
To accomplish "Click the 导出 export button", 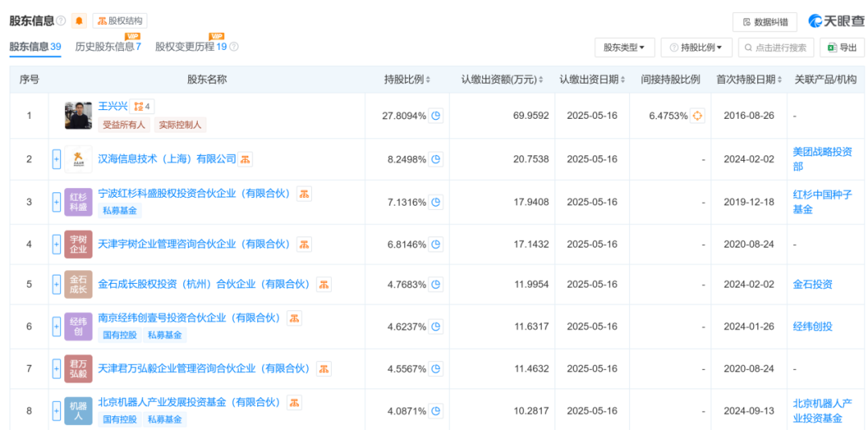I will (x=841, y=47).
